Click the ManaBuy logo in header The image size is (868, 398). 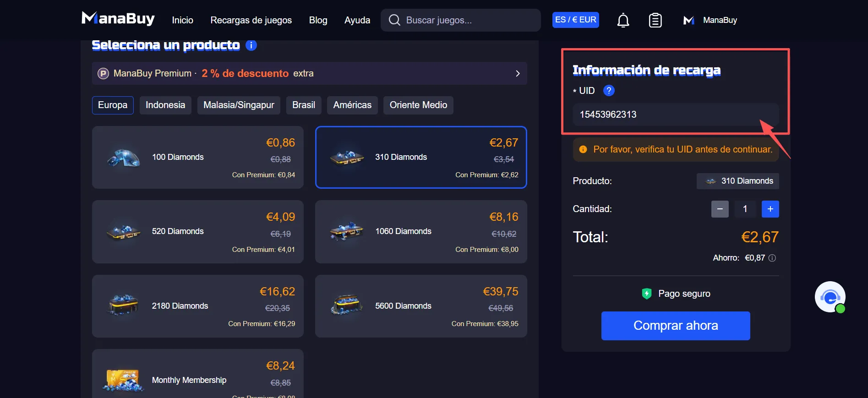118,19
